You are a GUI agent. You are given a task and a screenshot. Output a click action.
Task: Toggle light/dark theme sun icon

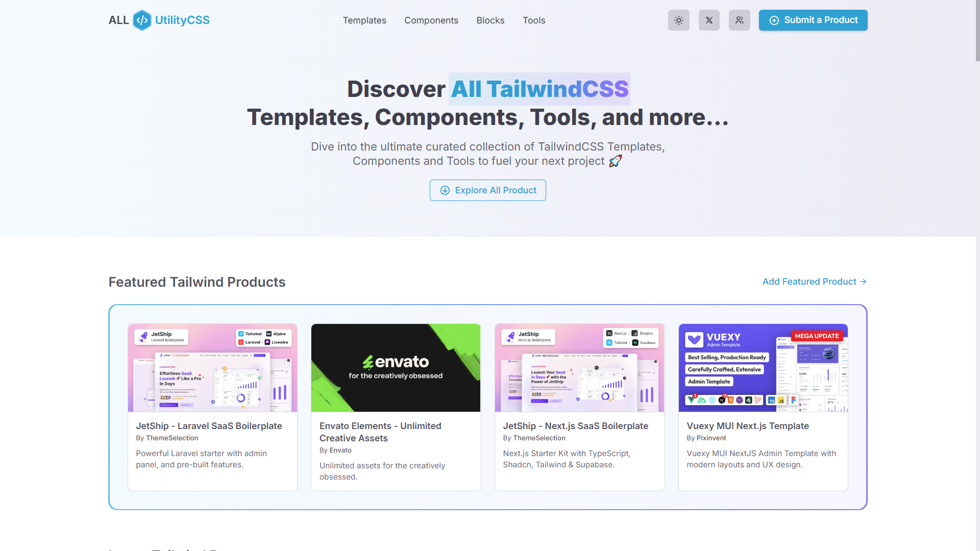pos(678,20)
